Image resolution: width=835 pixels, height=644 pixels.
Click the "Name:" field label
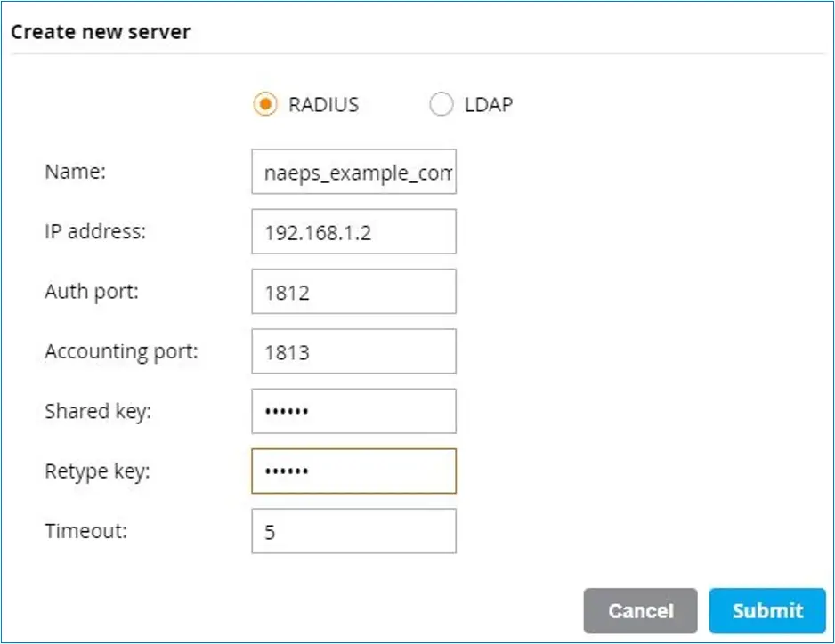coord(75,172)
